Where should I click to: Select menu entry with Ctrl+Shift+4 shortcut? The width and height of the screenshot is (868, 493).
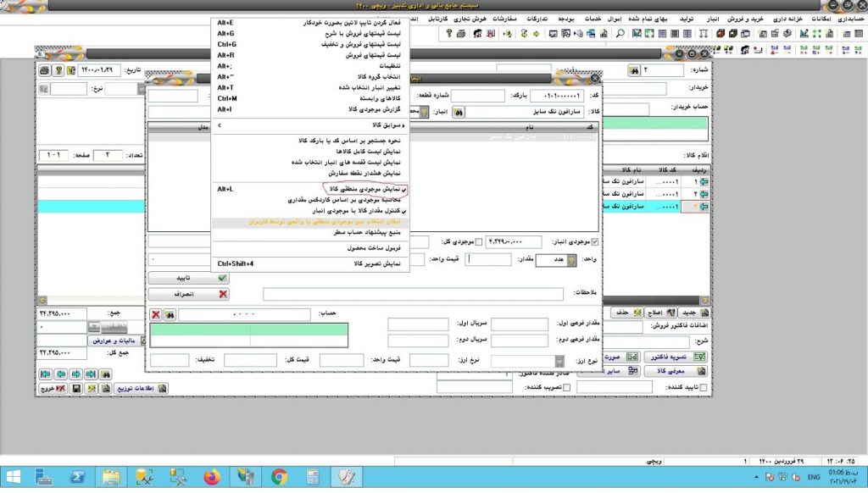pyautogui.click(x=310, y=264)
